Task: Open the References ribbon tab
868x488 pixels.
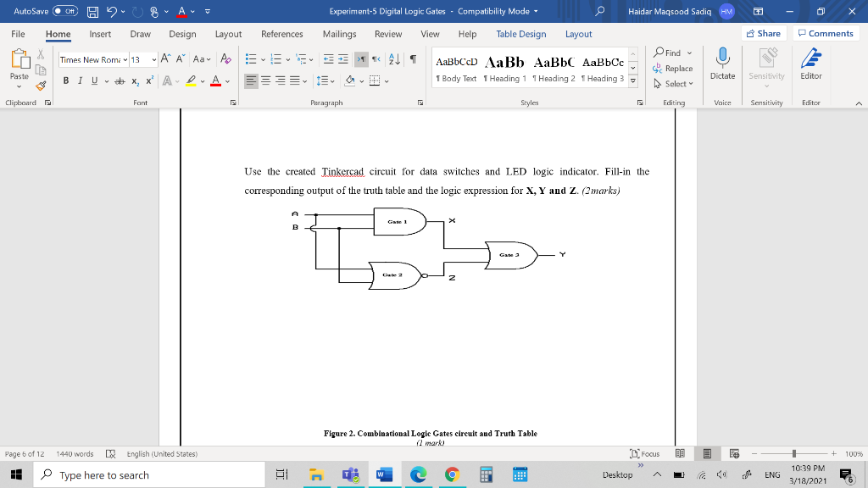Action: pyautogui.click(x=281, y=34)
